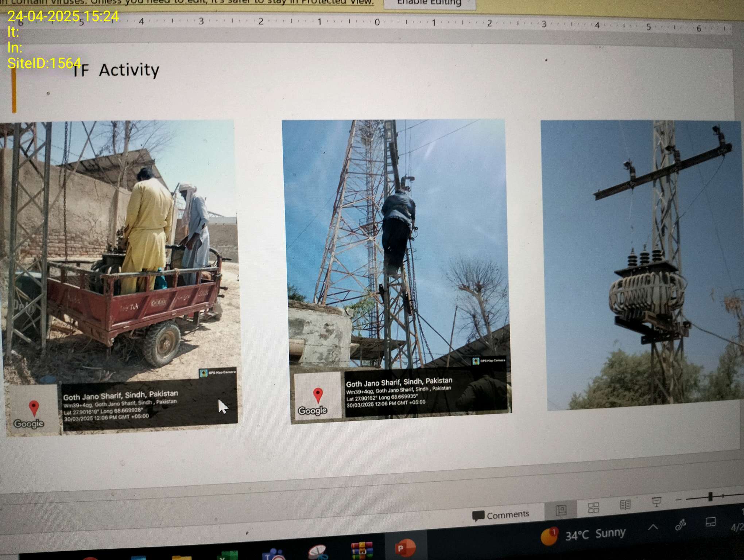Screen dimensions: 744x560
Task: Switch to Slide Sorter view
Action: coord(593,507)
